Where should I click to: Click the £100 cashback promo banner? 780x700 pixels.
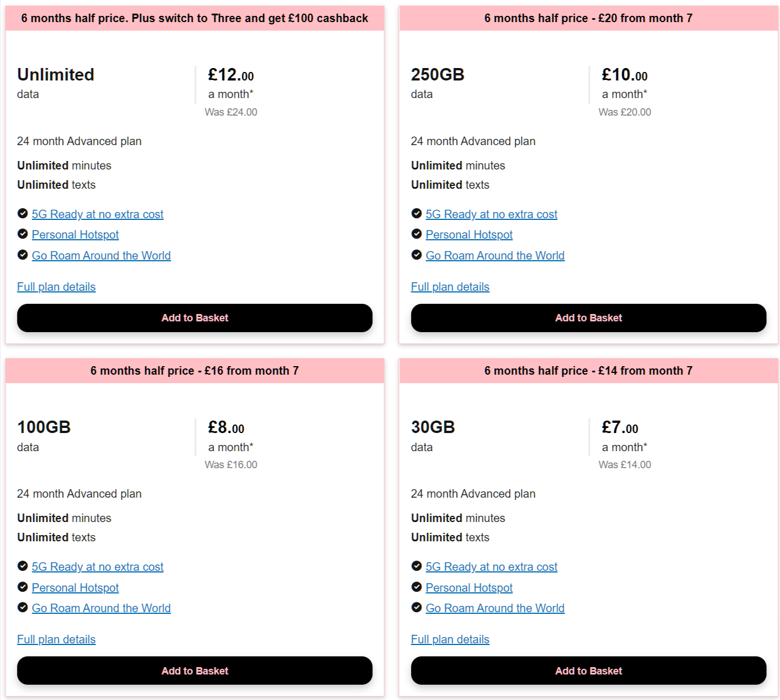[x=194, y=18]
